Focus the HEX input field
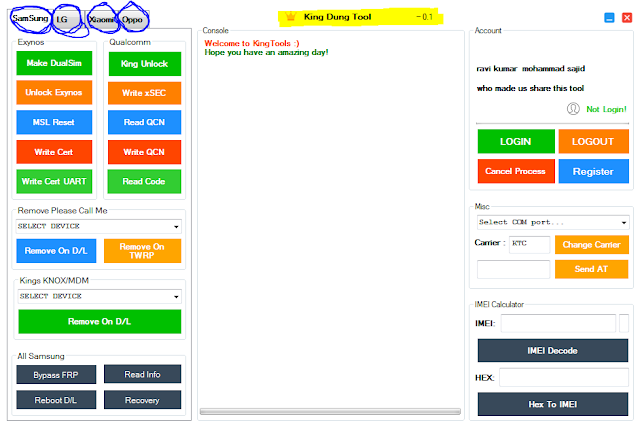Viewport: 640px width, 431px height. [x=564, y=378]
